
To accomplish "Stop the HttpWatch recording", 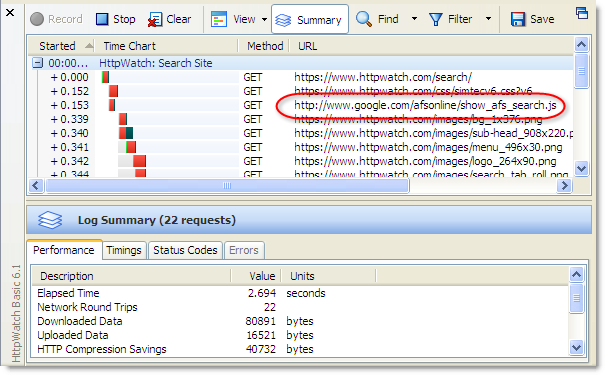I will 115,19.
